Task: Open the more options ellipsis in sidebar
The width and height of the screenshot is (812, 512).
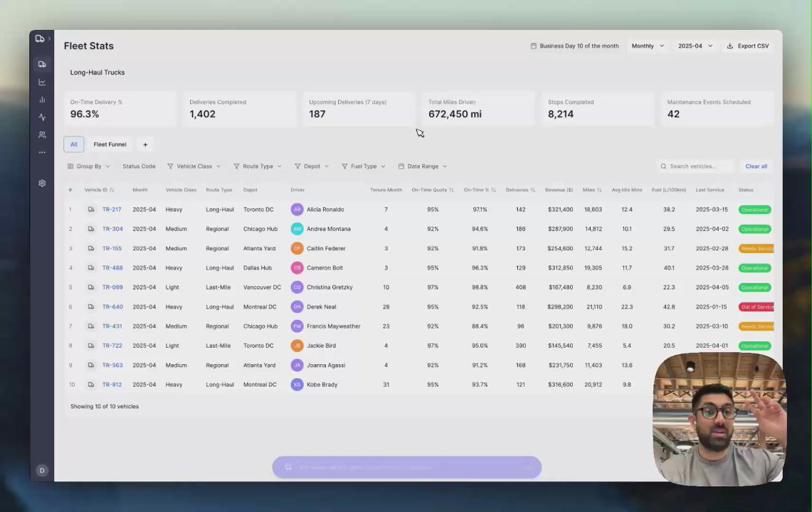Action: coord(42,152)
